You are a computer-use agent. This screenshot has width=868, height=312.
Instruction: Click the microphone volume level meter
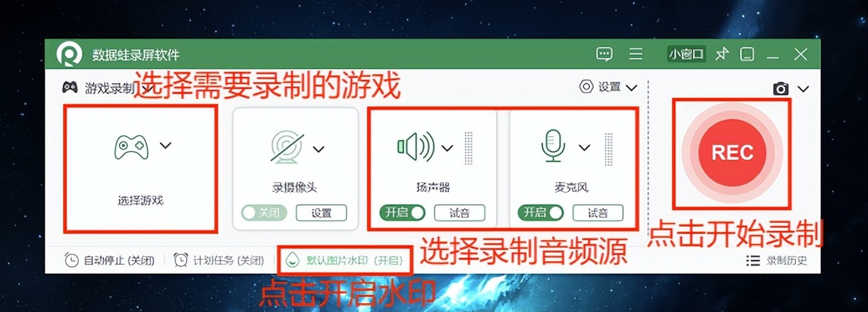click(609, 149)
